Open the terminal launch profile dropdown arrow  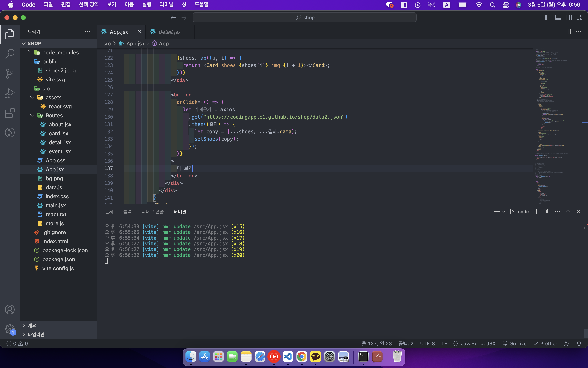(504, 212)
